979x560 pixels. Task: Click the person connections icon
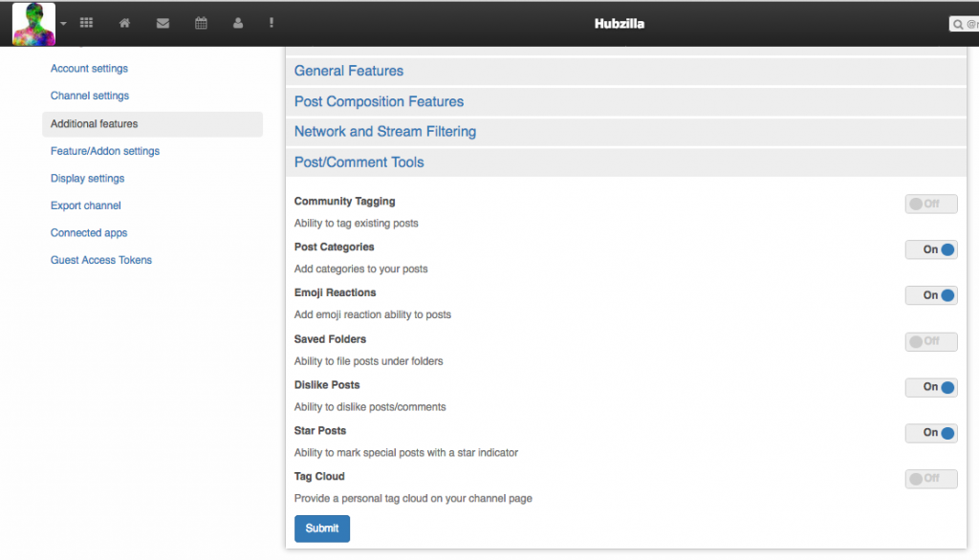[x=238, y=23]
